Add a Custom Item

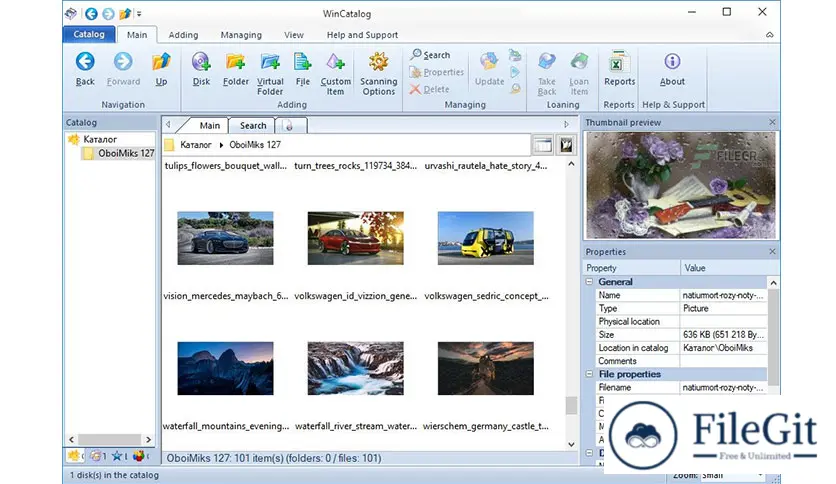tap(335, 74)
